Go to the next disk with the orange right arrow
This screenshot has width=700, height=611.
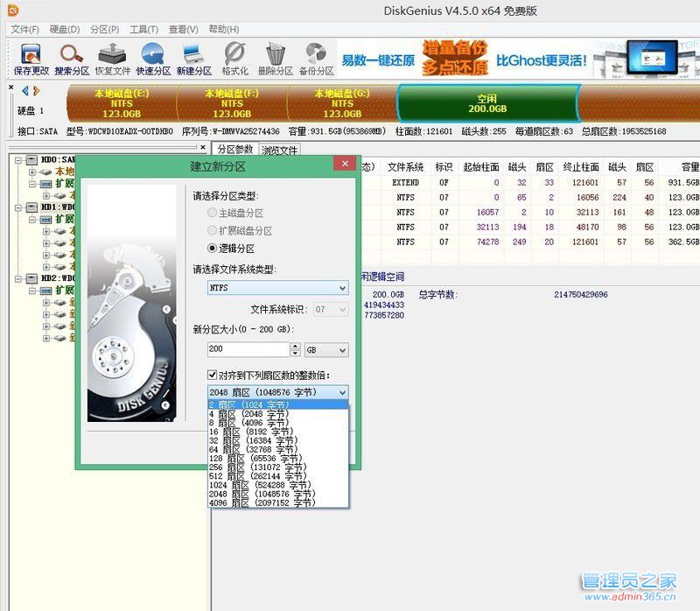click(x=37, y=91)
